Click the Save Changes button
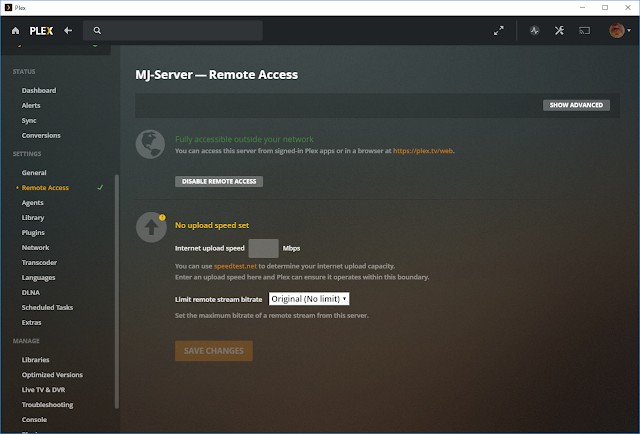 click(214, 351)
